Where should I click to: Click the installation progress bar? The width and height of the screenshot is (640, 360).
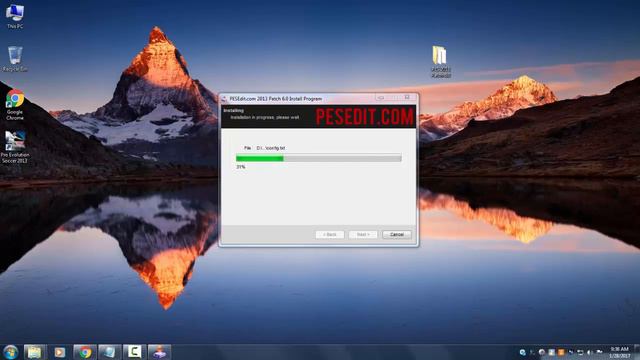point(319,158)
